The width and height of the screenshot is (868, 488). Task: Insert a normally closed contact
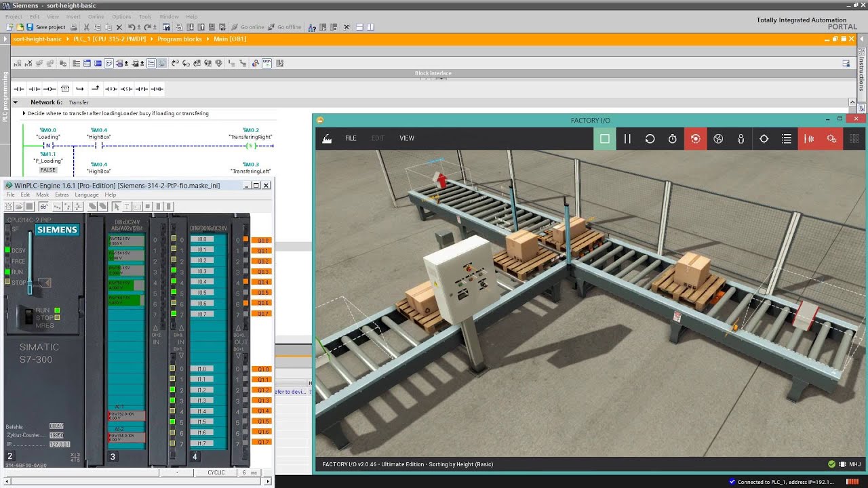coord(34,89)
